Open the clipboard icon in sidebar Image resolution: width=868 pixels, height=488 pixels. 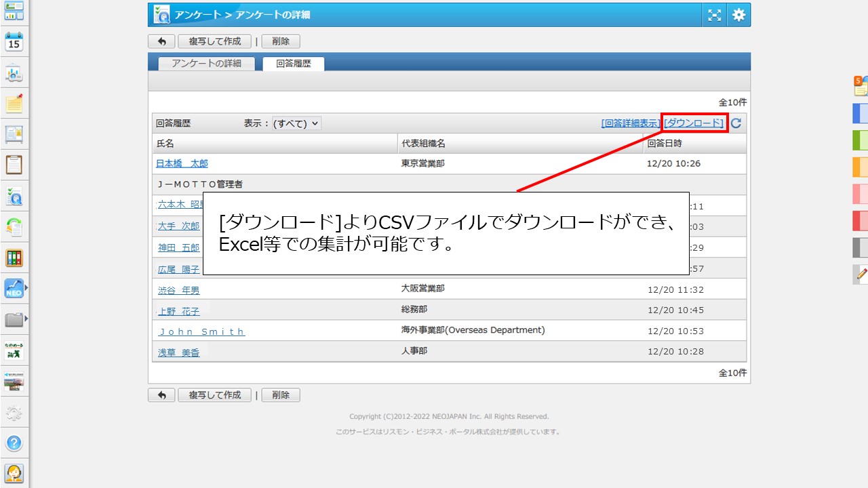pos(14,165)
